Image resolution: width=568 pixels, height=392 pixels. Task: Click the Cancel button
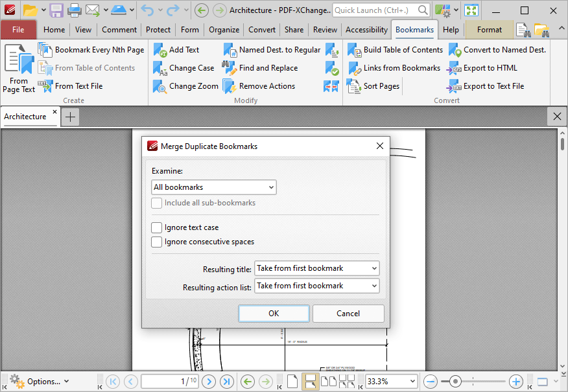[x=348, y=314]
